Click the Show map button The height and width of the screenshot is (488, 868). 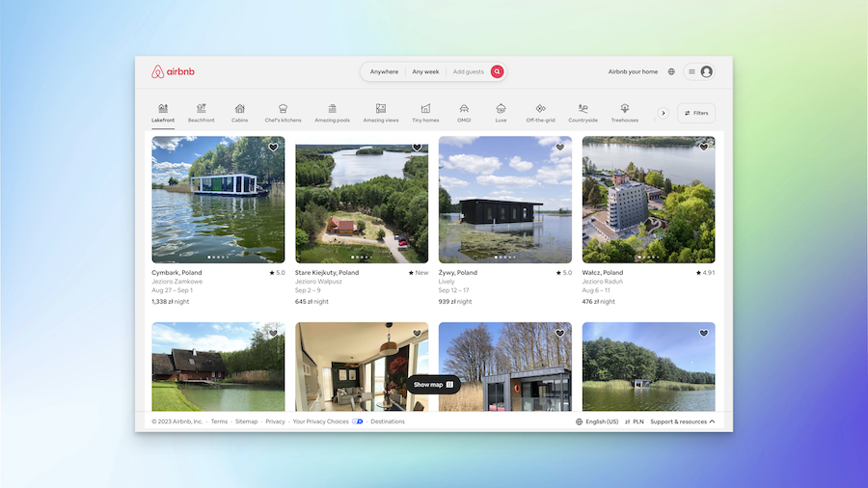pos(433,385)
